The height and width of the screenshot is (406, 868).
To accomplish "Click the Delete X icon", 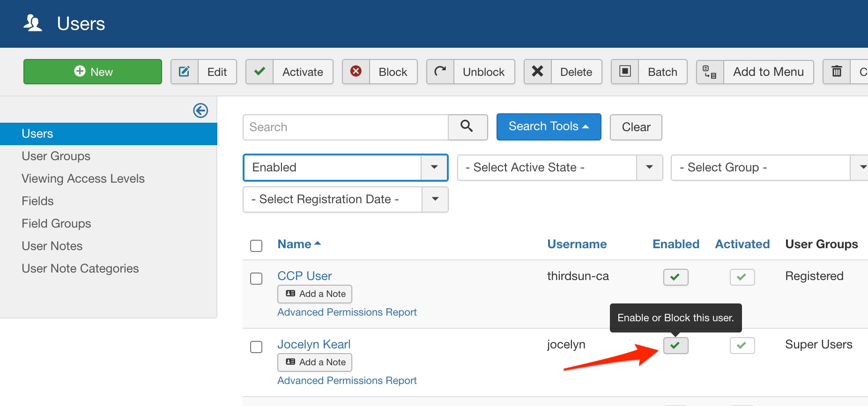I will (538, 72).
